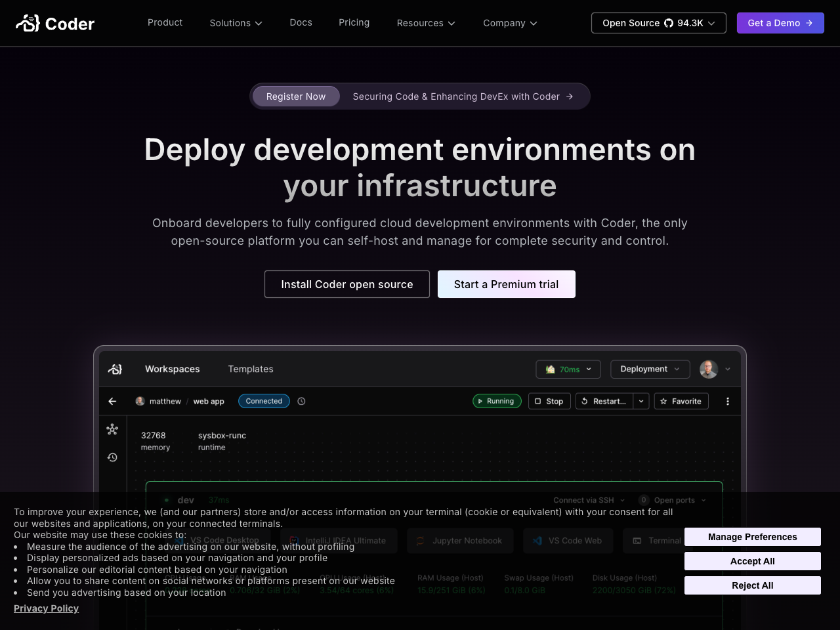Click Start a Premium trial button
Viewport: 840px width, 630px height.
pyautogui.click(x=506, y=284)
